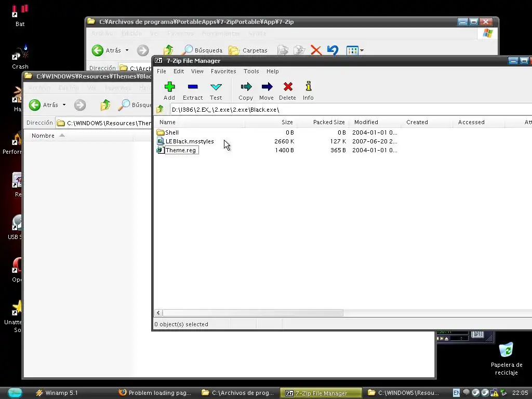Click the Windows flag logo in Explorer window
The width and height of the screenshot is (532, 399).
[487, 33]
